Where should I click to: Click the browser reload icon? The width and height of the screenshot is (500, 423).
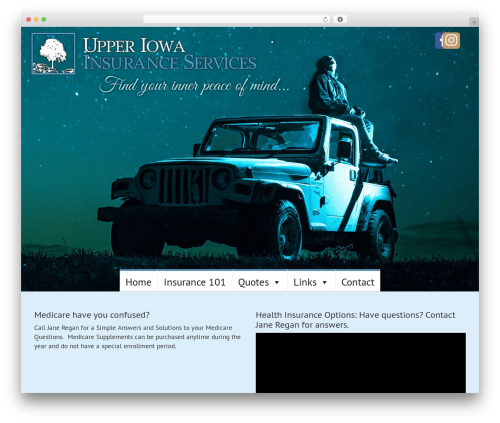(325, 19)
